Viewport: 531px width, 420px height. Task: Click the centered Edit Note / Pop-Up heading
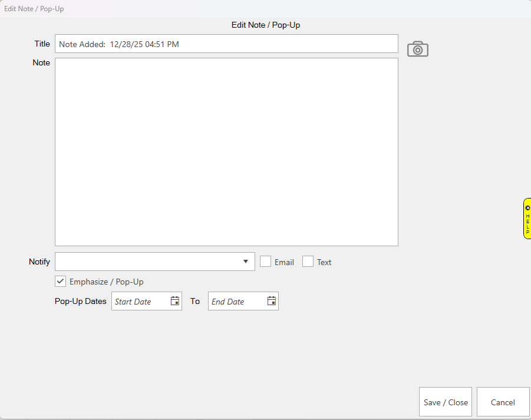[x=266, y=25]
